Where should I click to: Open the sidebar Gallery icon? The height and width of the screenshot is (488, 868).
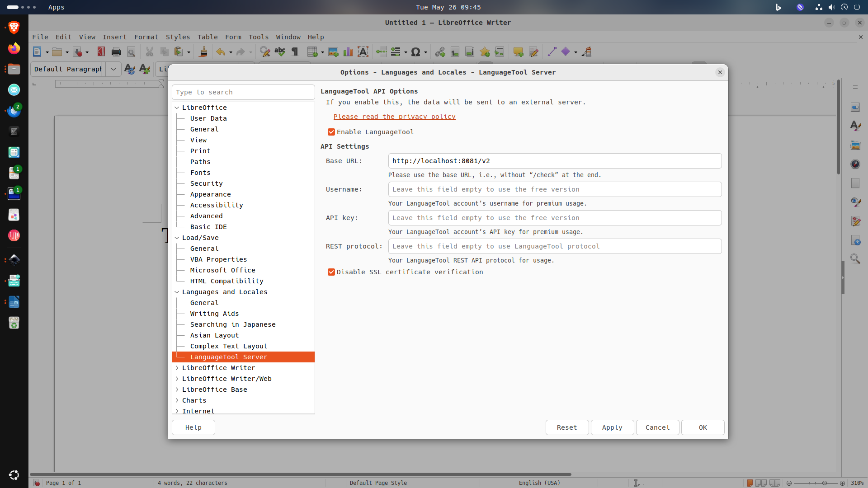coord(855,145)
